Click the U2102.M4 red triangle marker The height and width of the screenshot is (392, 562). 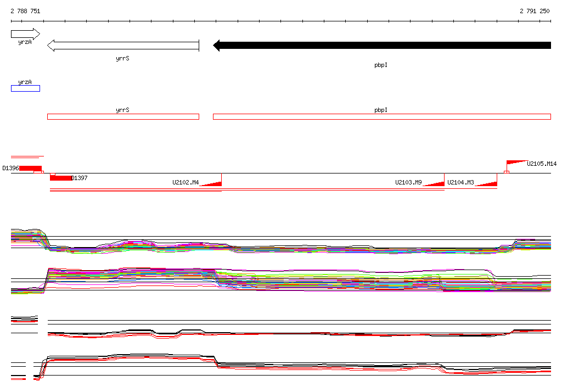[211, 183]
